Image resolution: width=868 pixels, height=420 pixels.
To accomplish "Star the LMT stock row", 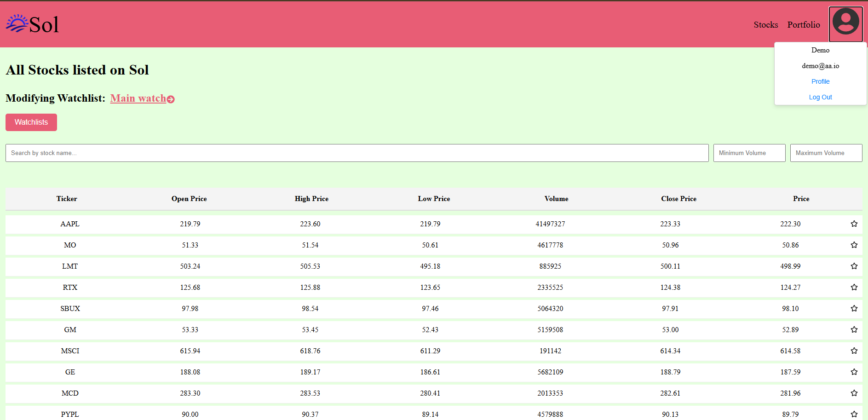I will click(854, 266).
